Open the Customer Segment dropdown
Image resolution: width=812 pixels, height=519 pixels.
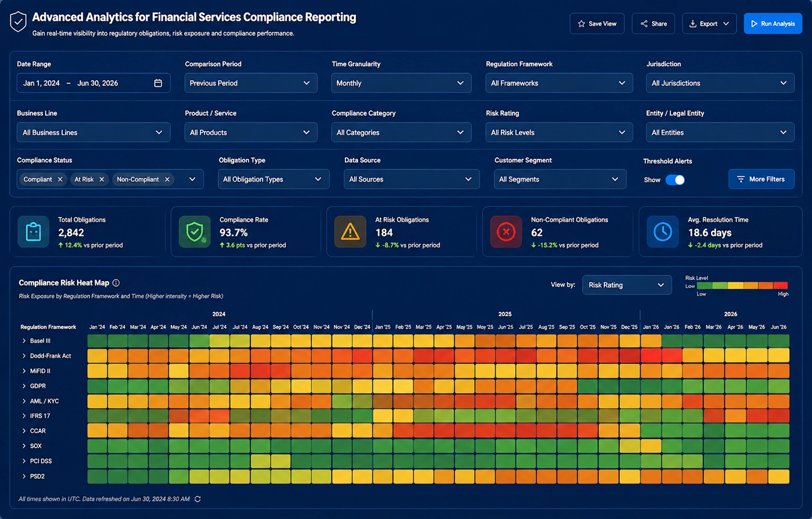(560, 179)
